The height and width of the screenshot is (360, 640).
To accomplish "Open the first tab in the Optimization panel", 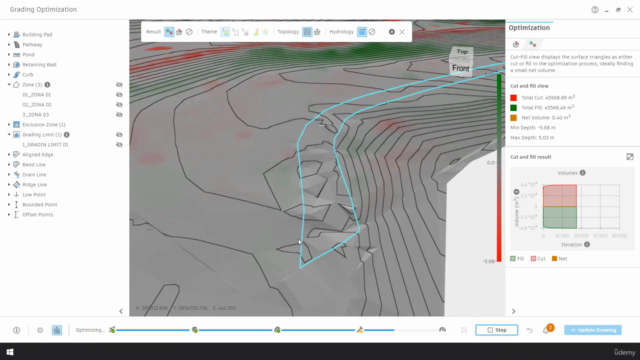I will click(516, 44).
